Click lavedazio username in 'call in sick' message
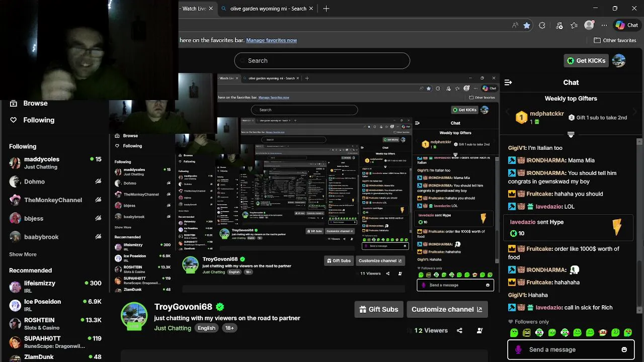Viewport: 644px width, 362px height. [549, 308]
